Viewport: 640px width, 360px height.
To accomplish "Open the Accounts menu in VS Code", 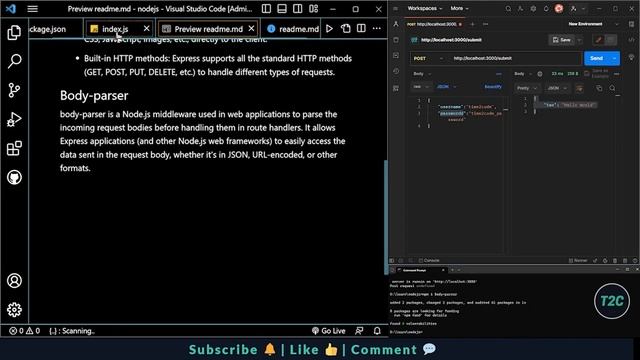I will [14, 281].
